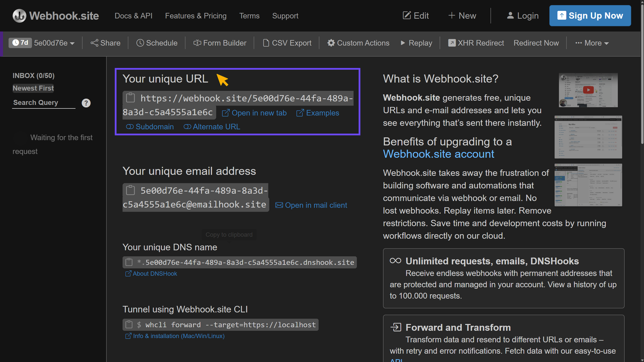644x362 pixels.
Task: Click Forward and Transform heading
Action: click(458, 327)
